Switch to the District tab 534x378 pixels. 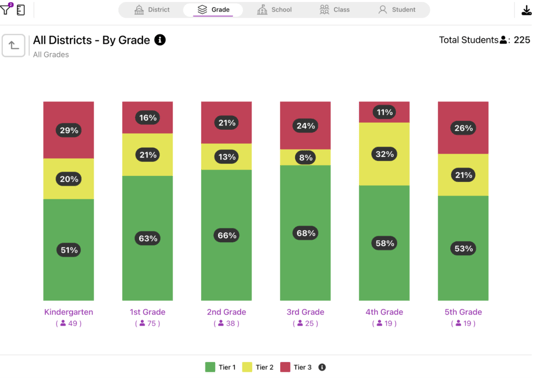[x=152, y=10]
